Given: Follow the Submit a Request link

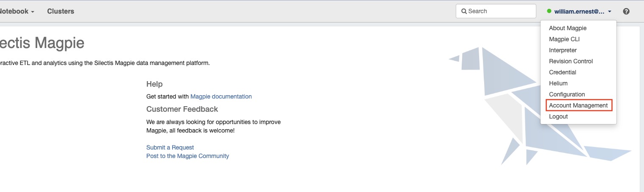Looking at the screenshot, I should (x=170, y=147).
